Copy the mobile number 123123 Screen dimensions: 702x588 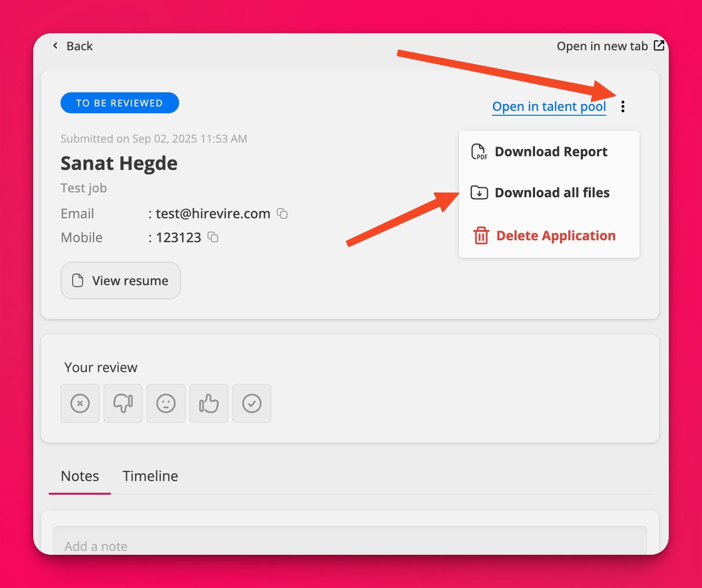pos(213,237)
